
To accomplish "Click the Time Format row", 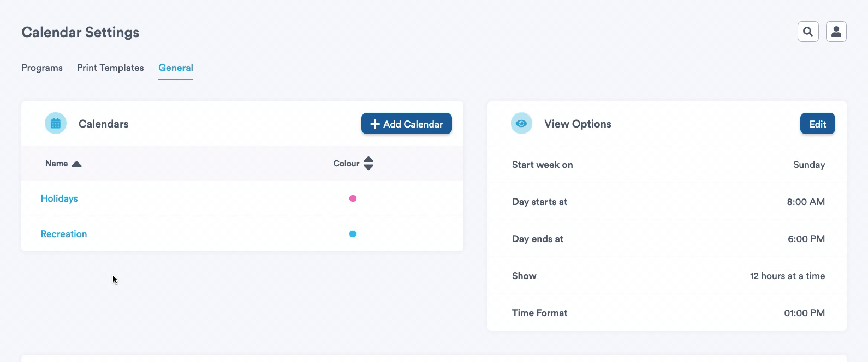I will tap(667, 313).
